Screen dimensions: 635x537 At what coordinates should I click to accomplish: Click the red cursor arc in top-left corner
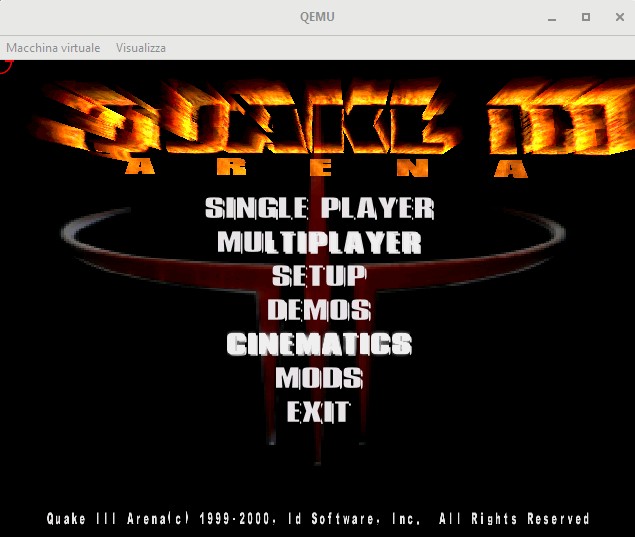[5, 66]
